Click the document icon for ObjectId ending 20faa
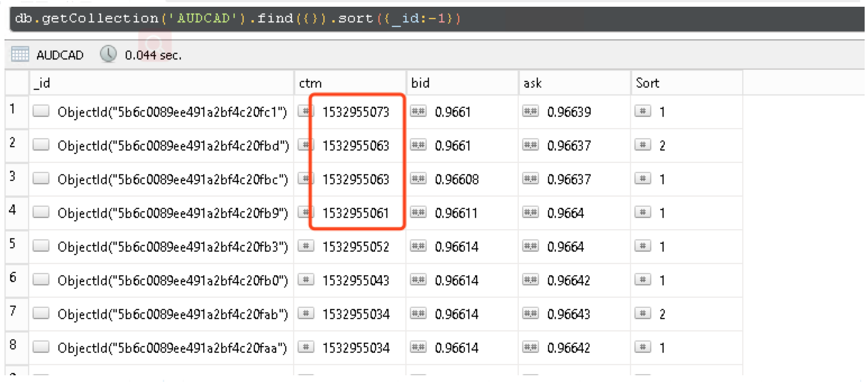The image size is (868, 382). 41,348
